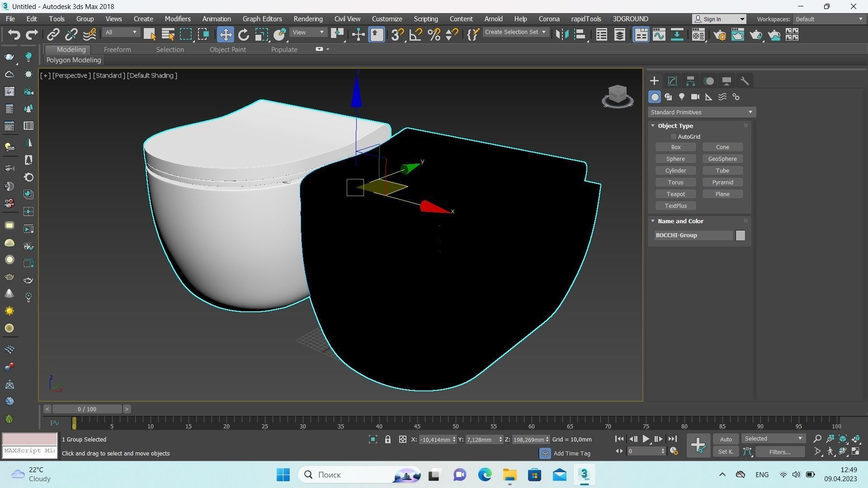Screen dimensions: 868x488
Task: Select the Shapes category icon
Action: (x=668, y=97)
